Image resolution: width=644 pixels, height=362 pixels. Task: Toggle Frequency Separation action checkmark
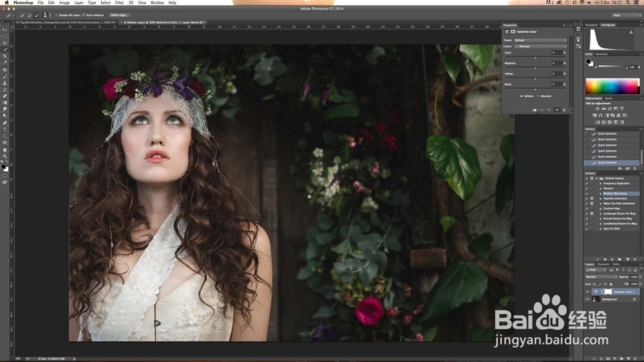(x=587, y=184)
